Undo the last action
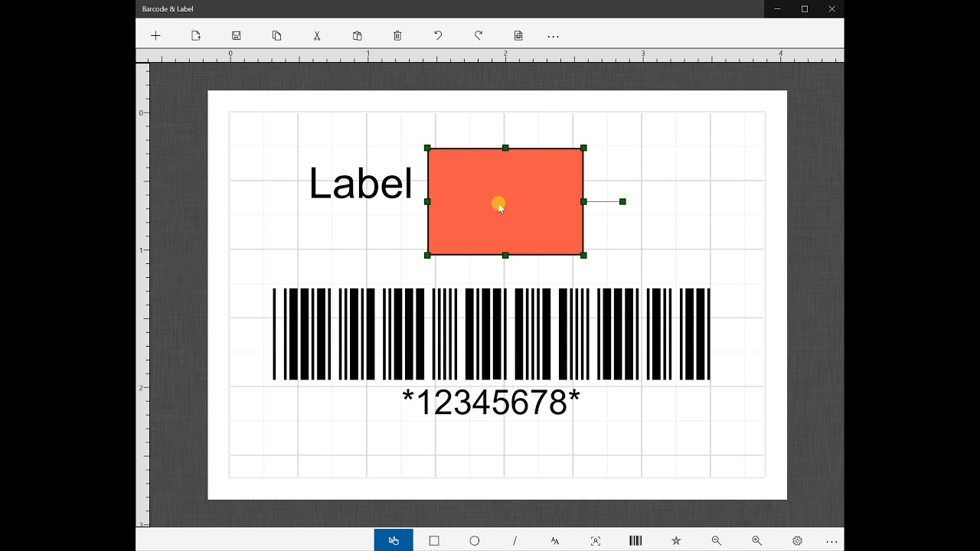Viewport: 980px width, 551px height. click(x=438, y=36)
